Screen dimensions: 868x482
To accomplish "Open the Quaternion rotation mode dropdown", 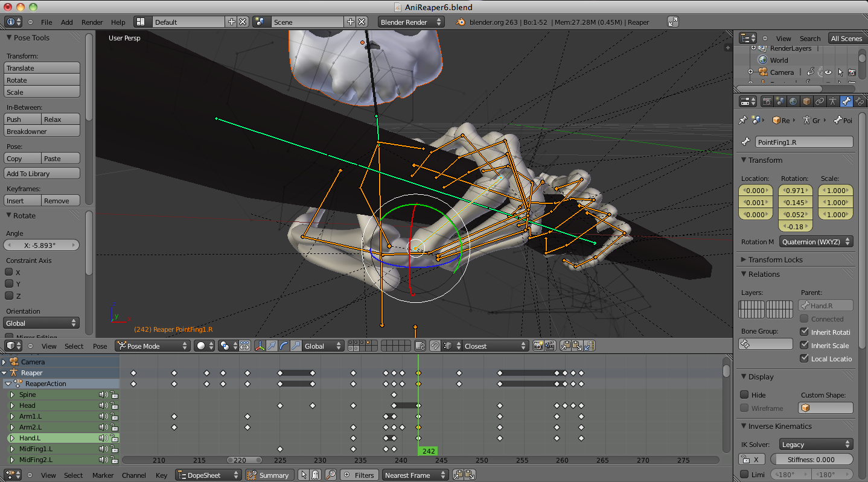I will click(816, 241).
